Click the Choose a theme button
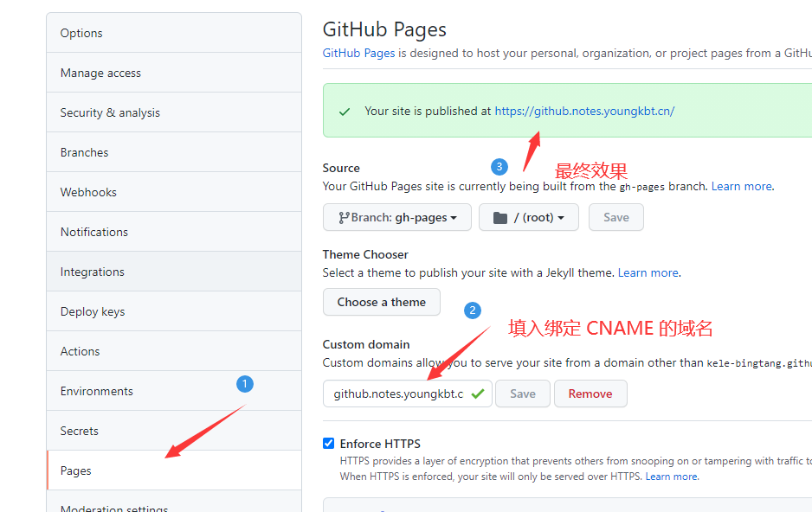The width and height of the screenshot is (812, 512). coord(382,303)
